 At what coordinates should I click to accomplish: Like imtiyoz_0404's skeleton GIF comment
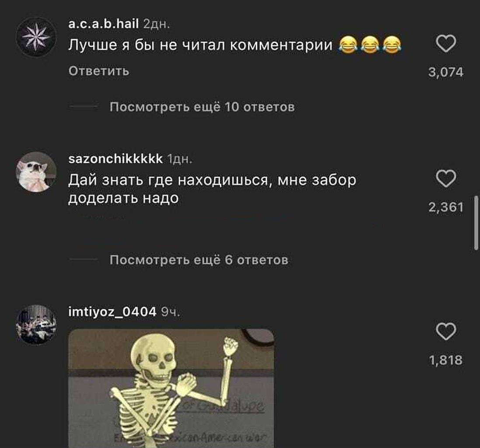(x=446, y=331)
